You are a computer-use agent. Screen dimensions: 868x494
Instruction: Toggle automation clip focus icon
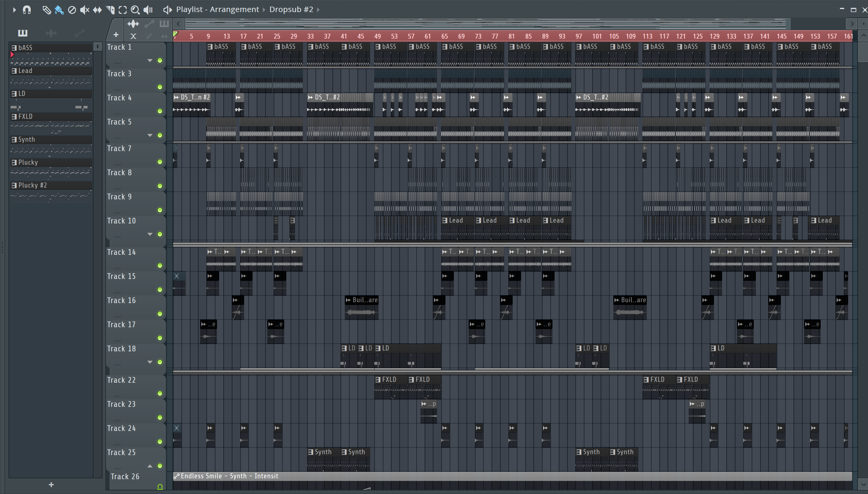click(x=149, y=24)
